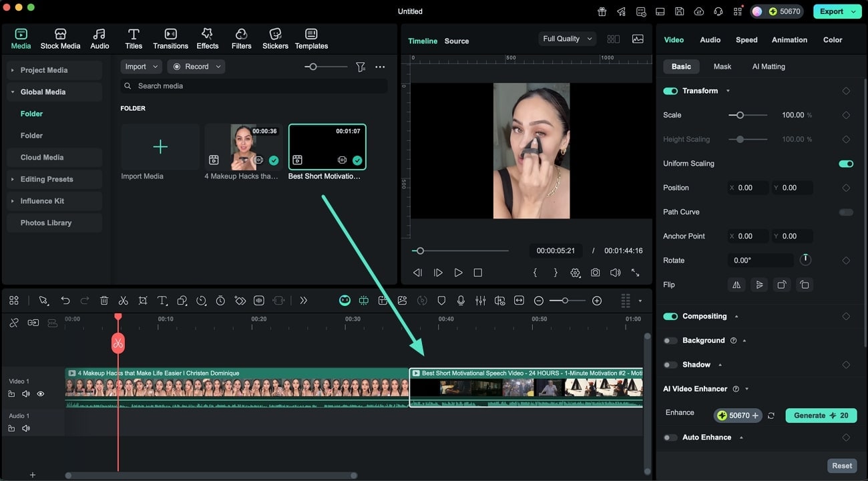The image size is (868, 481).
Task: Enable the Shadow effect toggle
Action: click(x=670, y=364)
